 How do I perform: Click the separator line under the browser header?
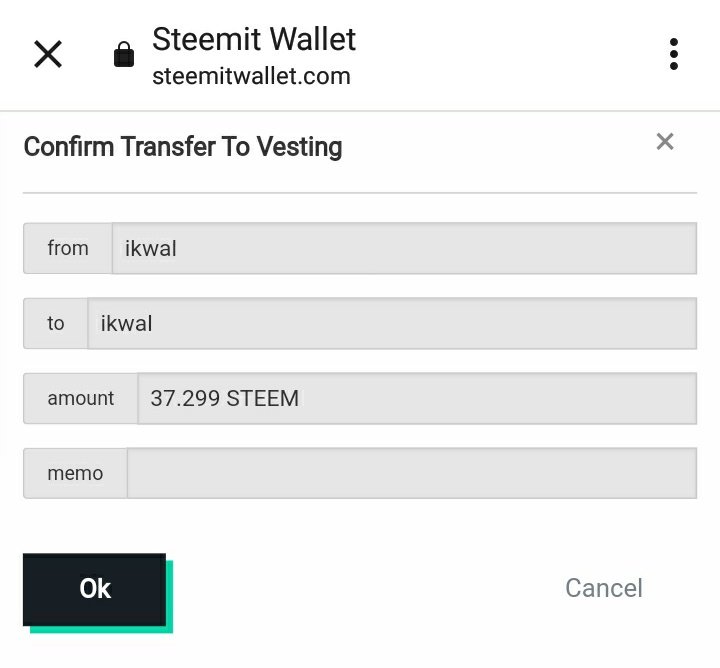(x=360, y=110)
